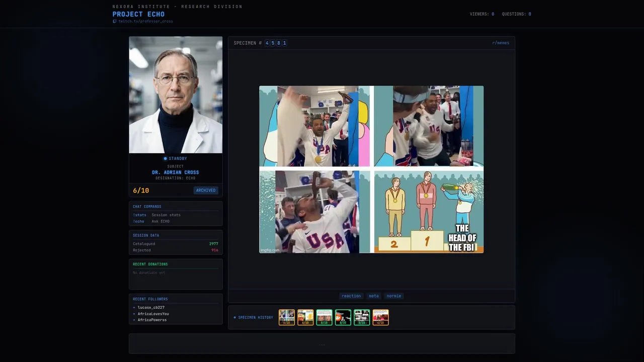Click the DR. ADRIAN CROSS name
The height and width of the screenshot is (362, 644).
tap(176, 172)
